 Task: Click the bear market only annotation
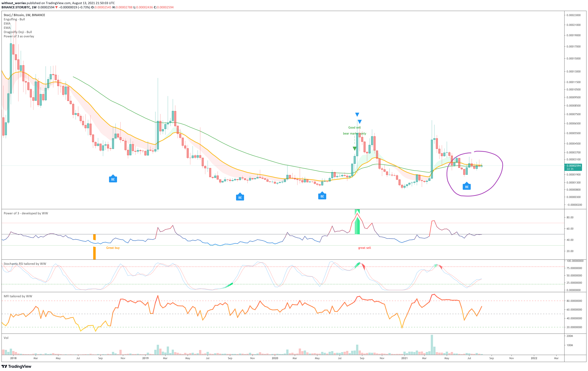coord(355,133)
